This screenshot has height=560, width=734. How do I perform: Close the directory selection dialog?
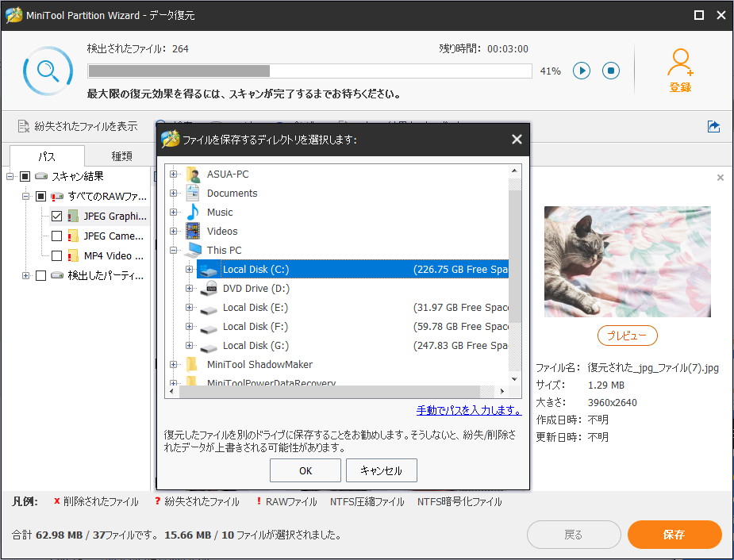517,140
